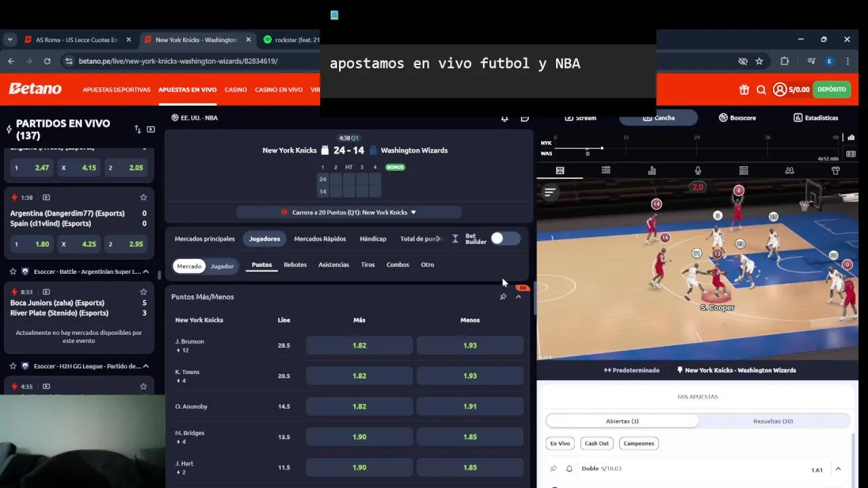
Task: Show open bets with Abiertas (3)
Action: click(622, 421)
